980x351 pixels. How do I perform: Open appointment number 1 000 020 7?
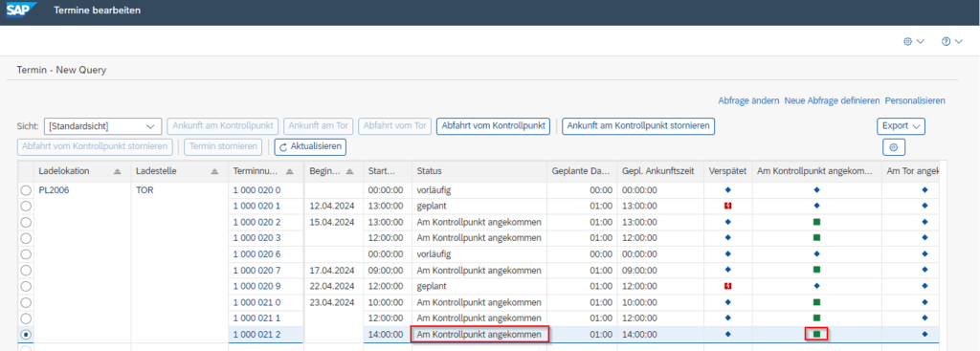click(x=256, y=270)
